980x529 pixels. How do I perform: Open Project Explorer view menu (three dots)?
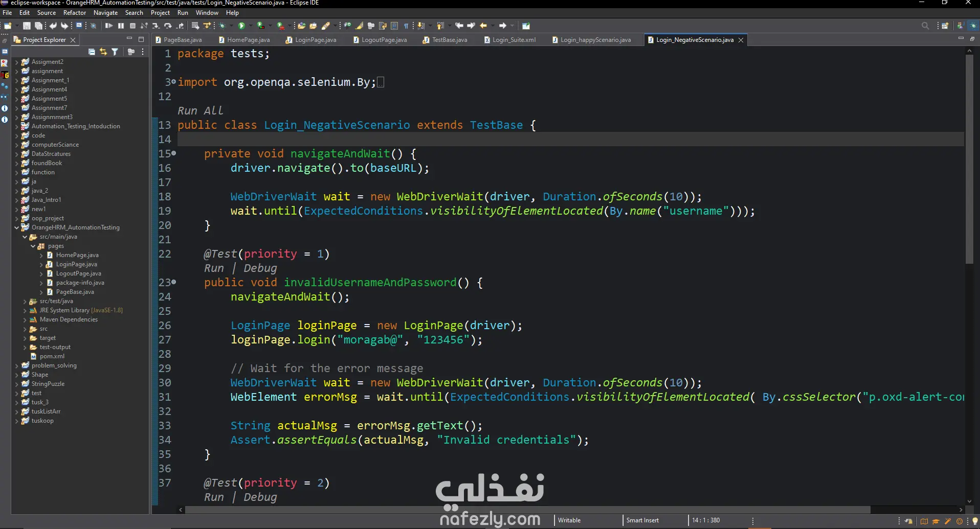click(143, 52)
